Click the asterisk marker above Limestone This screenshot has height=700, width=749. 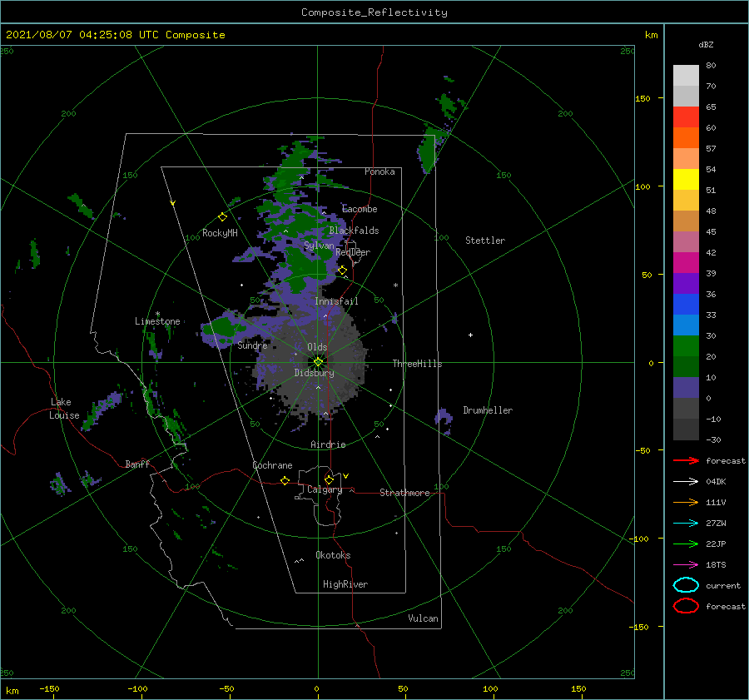click(x=157, y=314)
